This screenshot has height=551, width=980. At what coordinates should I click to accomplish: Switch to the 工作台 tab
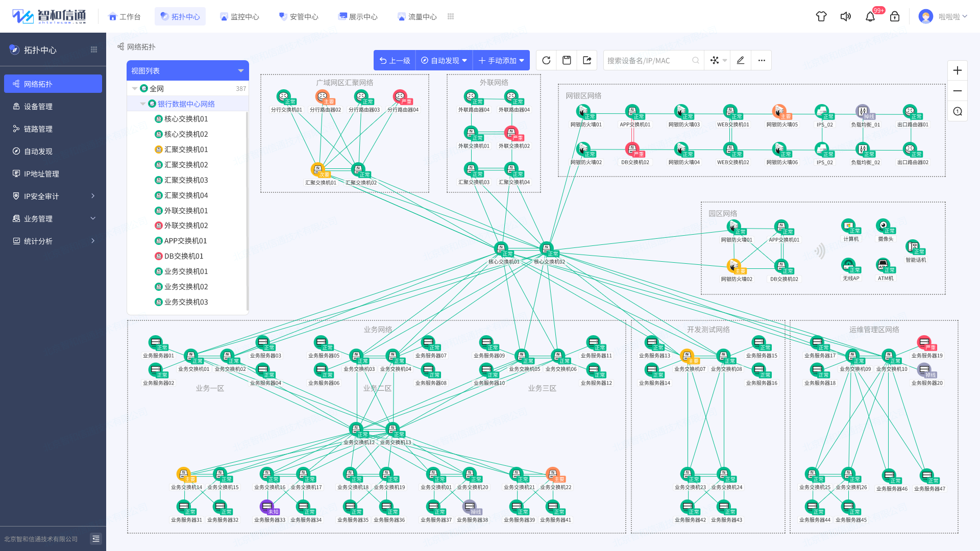click(x=125, y=16)
